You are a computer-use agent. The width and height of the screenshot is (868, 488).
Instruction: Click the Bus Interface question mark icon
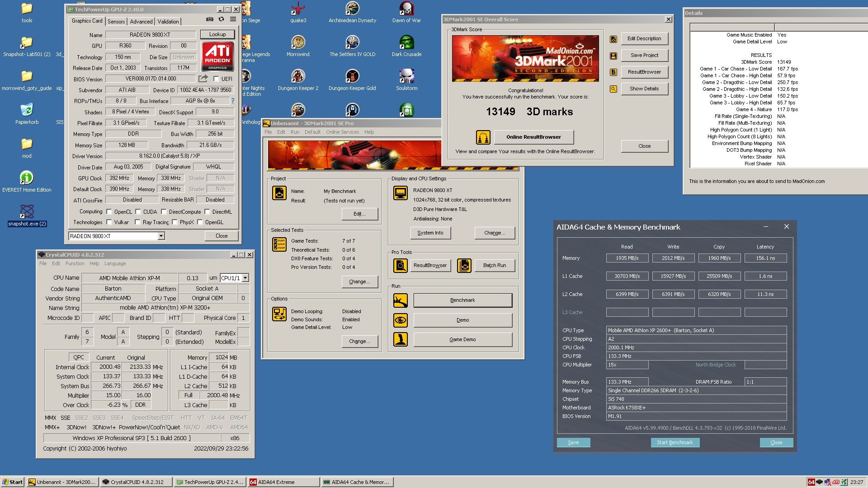233,101
